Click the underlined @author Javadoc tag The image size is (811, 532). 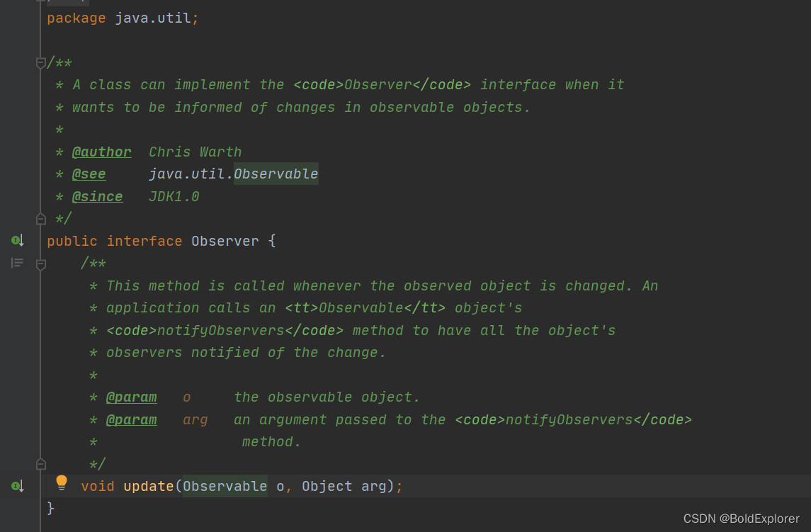point(102,152)
